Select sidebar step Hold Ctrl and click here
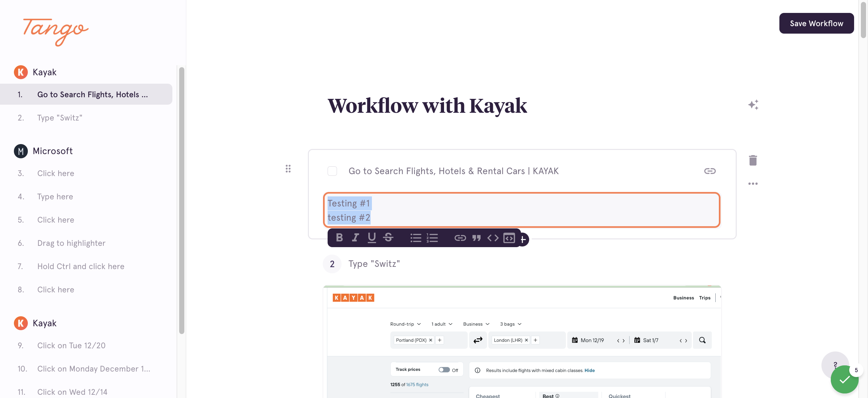The width and height of the screenshot is (868, 398). (86, 266)
